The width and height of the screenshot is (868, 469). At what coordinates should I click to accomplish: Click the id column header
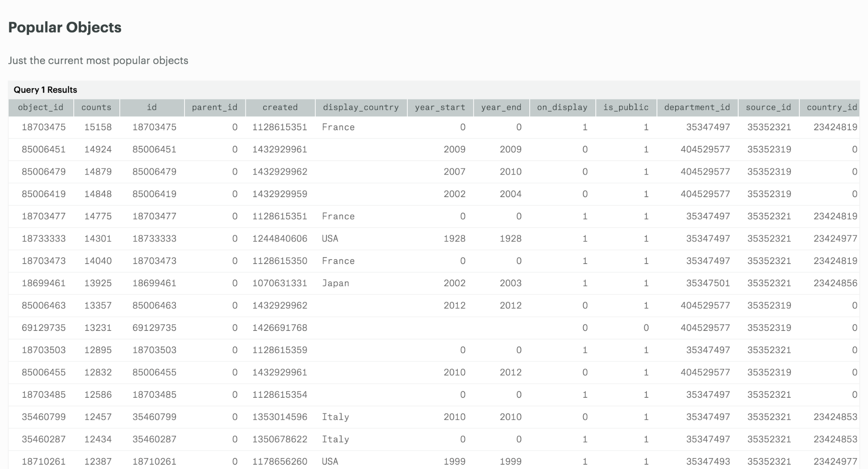[x=152, y=108]
